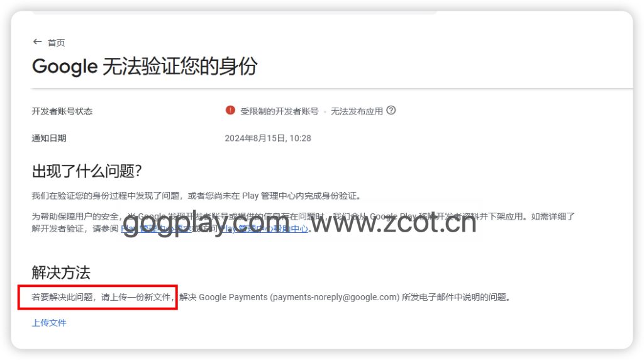
Task: Go back via the 首页 link
Action: pos(56,43)
